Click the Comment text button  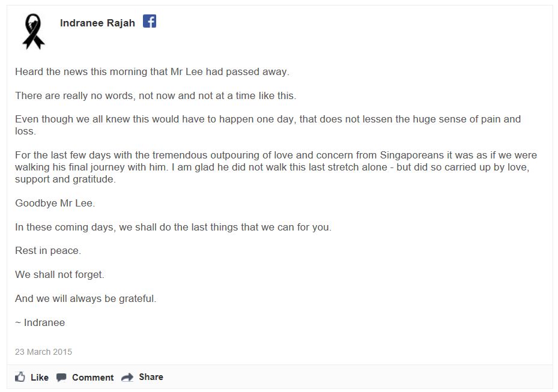click(93, 378)
